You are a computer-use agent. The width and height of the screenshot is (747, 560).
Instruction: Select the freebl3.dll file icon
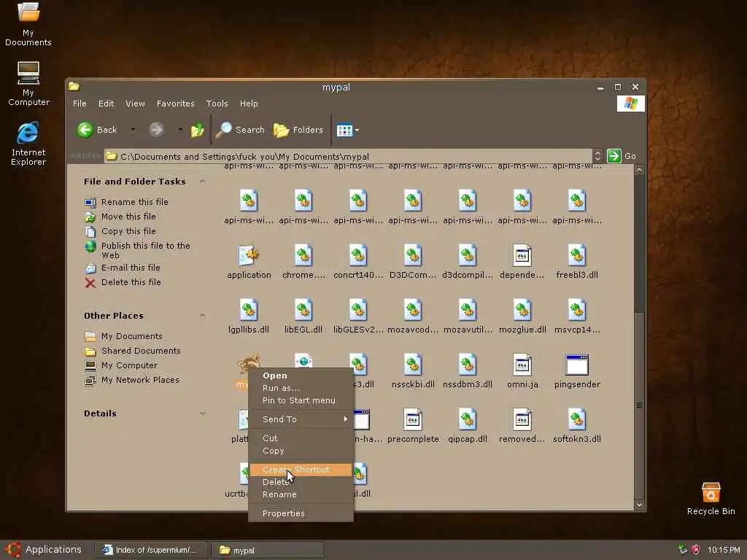point(577,255)
